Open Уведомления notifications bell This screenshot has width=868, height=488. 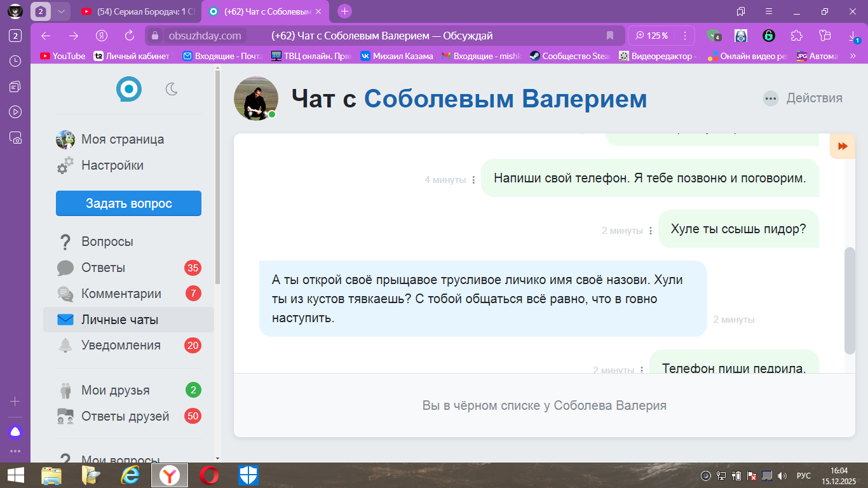coord(121,345)
